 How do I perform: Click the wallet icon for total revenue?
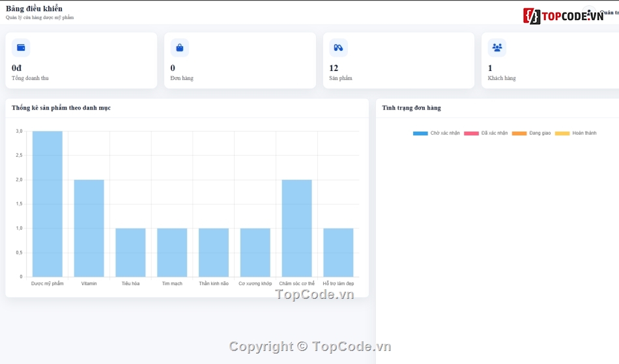click(21, 48)
